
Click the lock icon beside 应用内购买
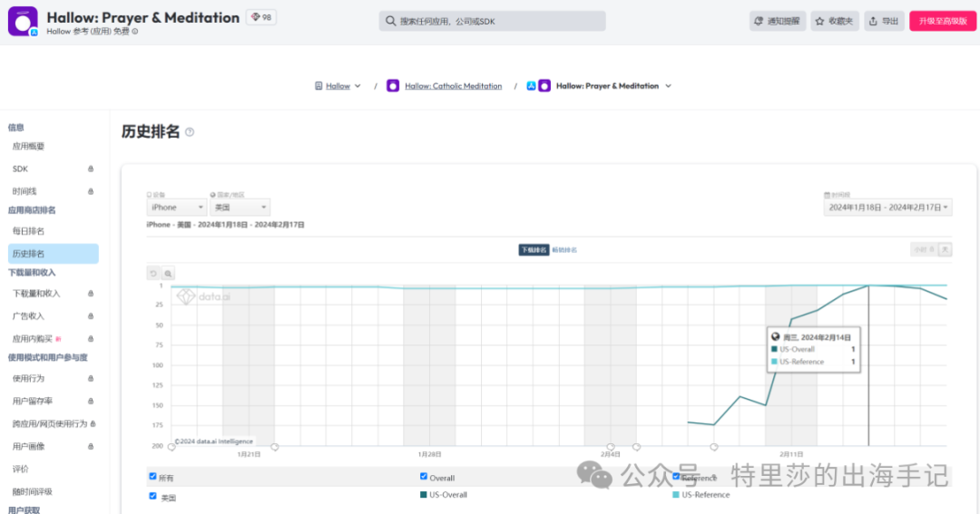pyautogui.click(x=91, y=338)
